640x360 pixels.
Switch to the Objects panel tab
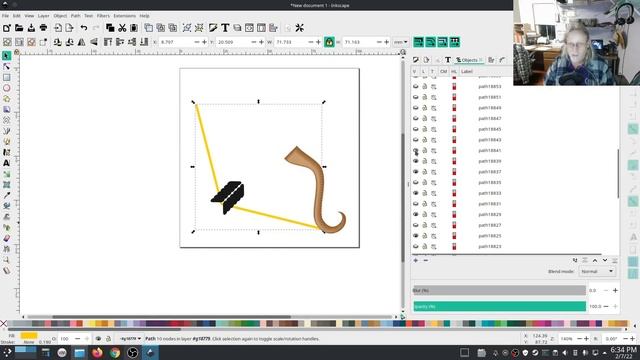(x=469, y=60)
